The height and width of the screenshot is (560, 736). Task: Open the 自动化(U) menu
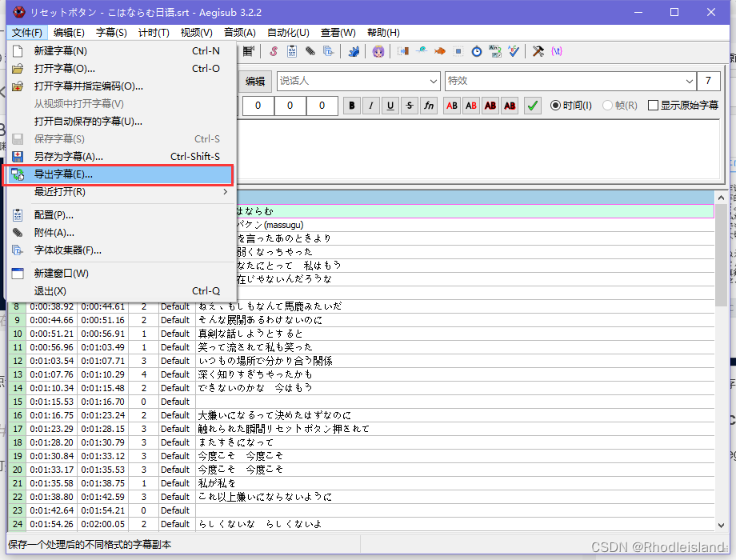pos(288,32)
